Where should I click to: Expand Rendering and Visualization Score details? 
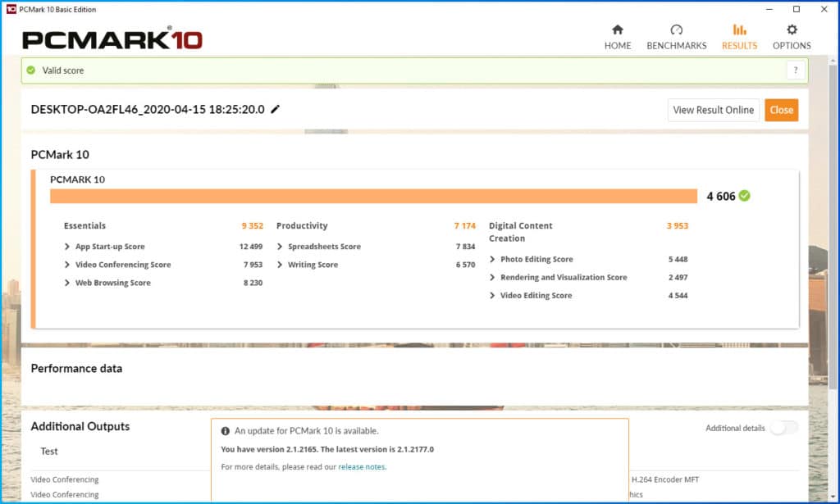pyautogui.click(x=492, y=277)
